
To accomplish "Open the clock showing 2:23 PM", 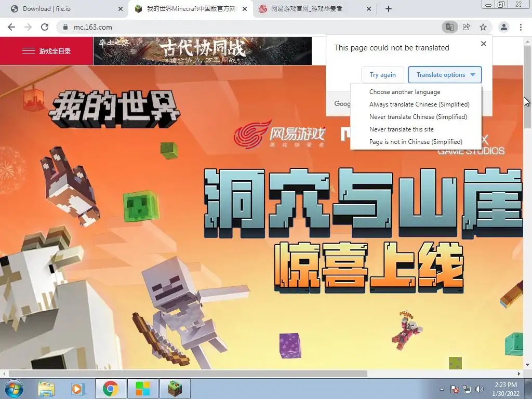I will coord(506,389).
